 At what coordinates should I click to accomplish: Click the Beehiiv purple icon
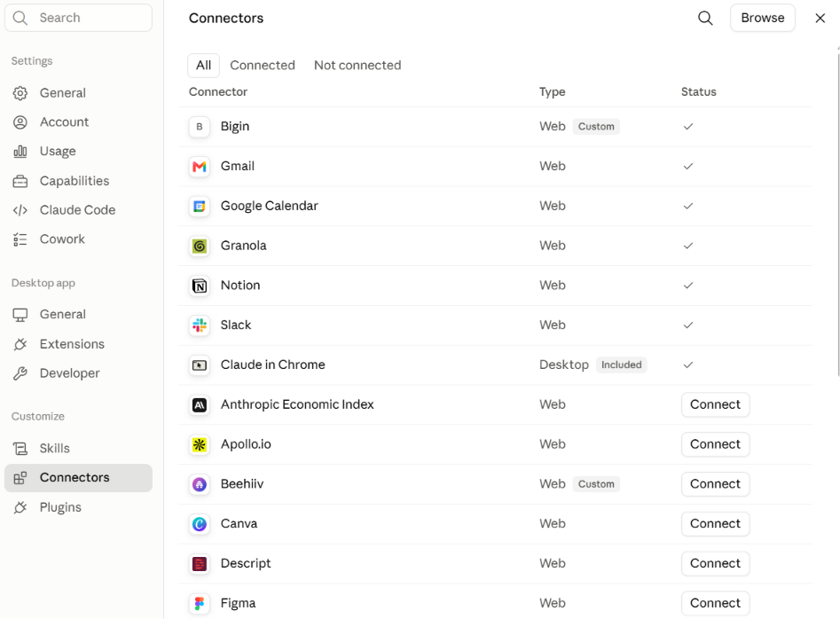pyautogui.click(x=200, y=484)
